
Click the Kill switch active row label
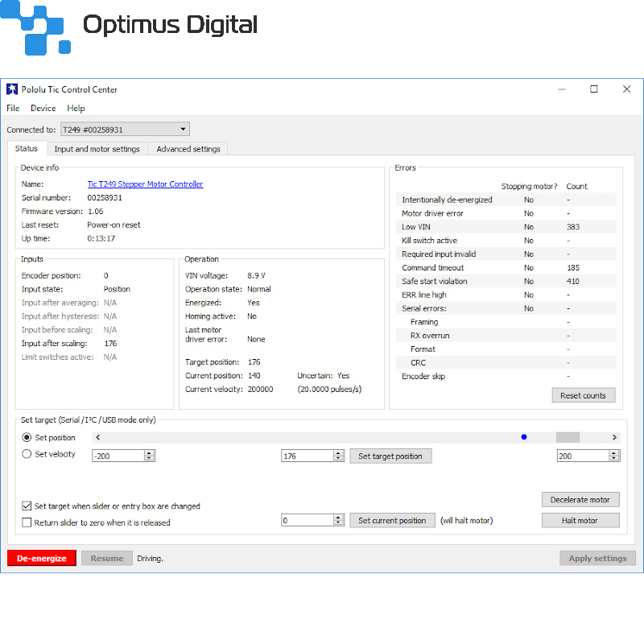tap(429, 240)
